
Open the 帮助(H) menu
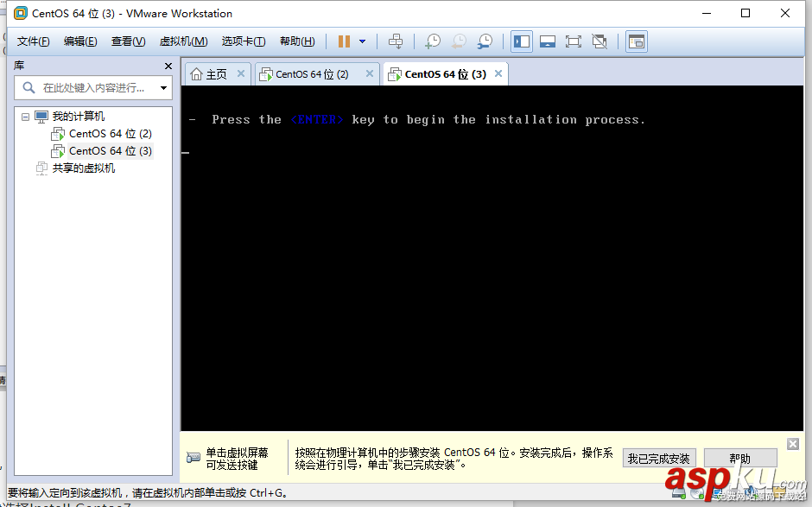tap(297, 41)
